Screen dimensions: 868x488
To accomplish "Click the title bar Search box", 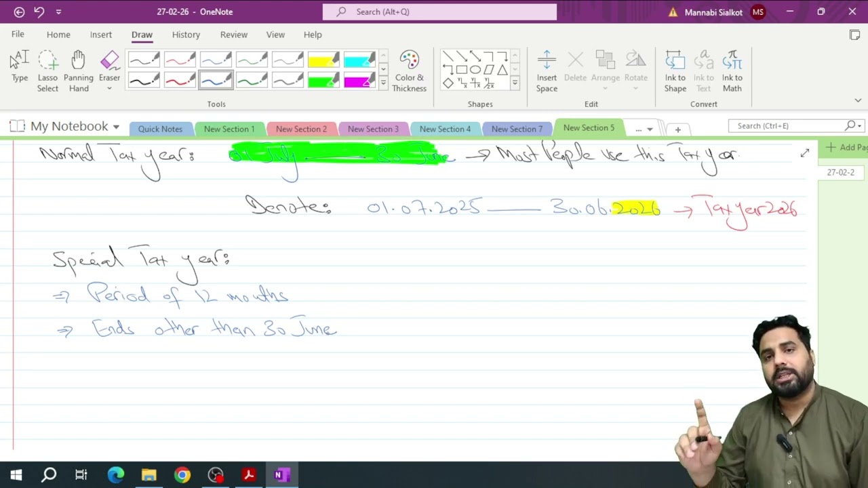I will (x=439, y=12).
